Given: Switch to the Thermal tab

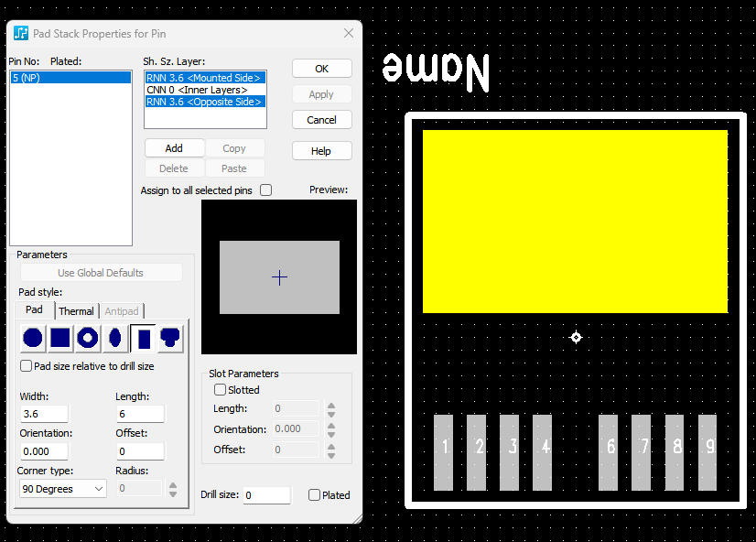Looking at the screenshot, I should point(77,311).
